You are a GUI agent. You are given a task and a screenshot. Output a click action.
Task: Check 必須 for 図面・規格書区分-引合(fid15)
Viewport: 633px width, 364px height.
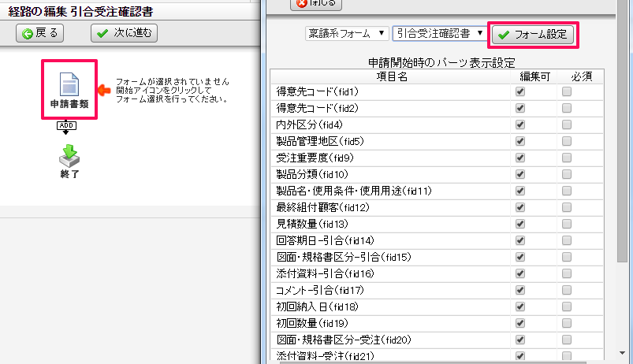coord(567,257)
